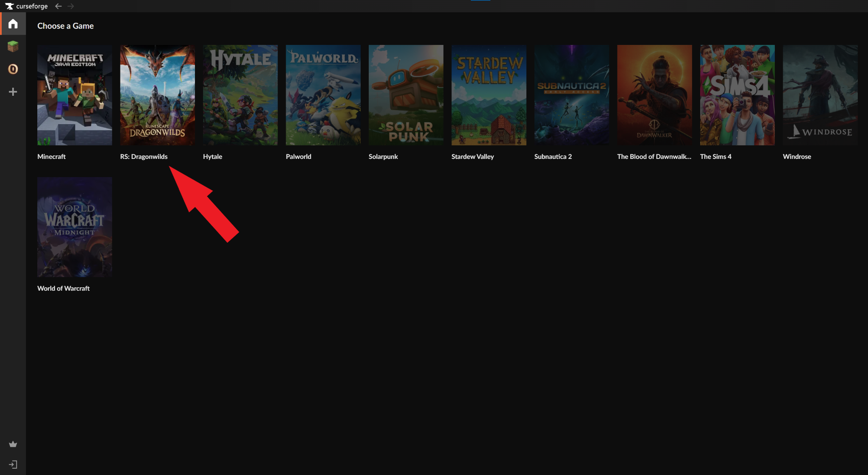868x475 pixels.
Task: Click the plus icon to add a game
Action: 13,92
